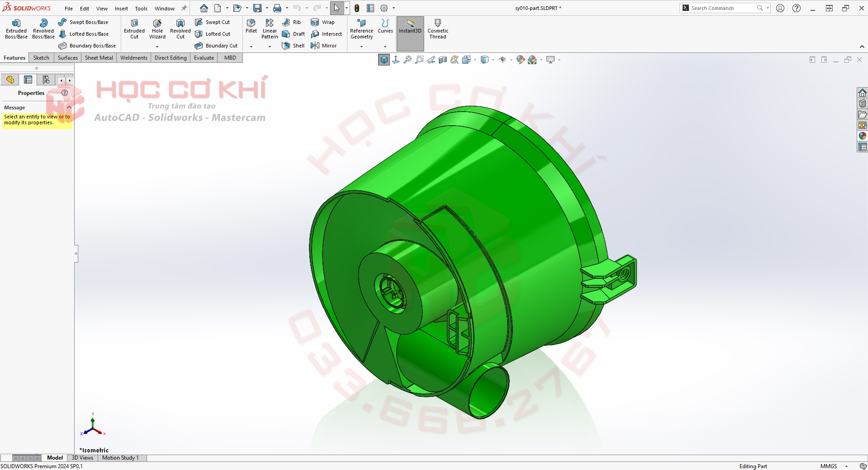Choose the Swept Boss/Base feature
868x470 pixels.
tap(83, 22)
